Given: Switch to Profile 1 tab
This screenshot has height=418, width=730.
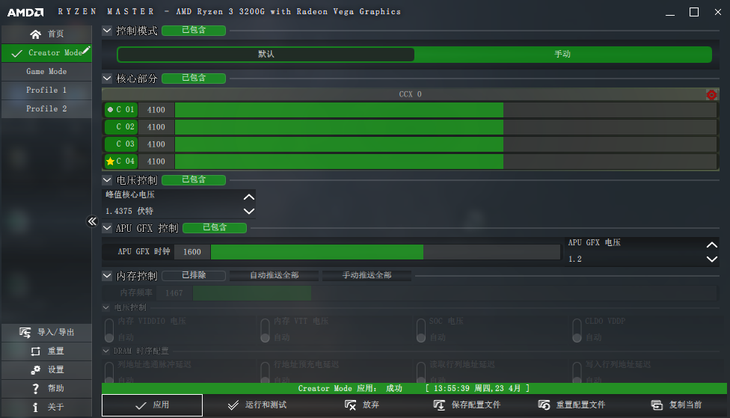Looking at the screenshot, I should pyautogui.click(x=46, y=90).
